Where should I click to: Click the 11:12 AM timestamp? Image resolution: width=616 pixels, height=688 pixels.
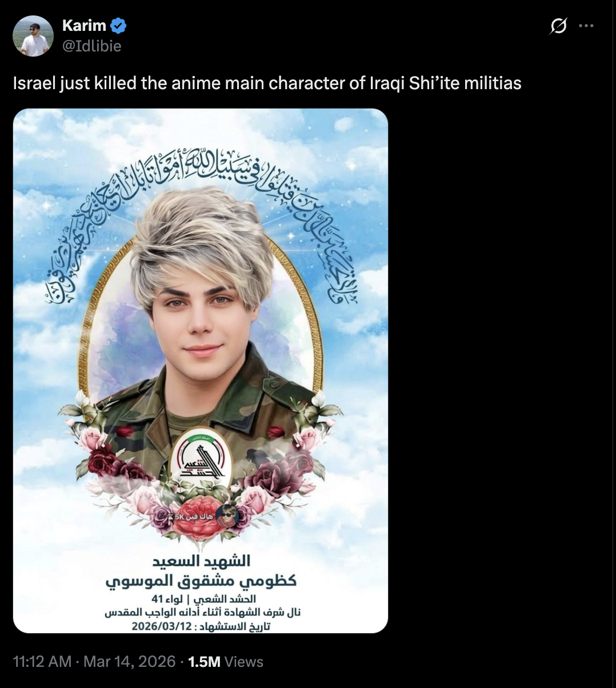[x=42, y=662]
